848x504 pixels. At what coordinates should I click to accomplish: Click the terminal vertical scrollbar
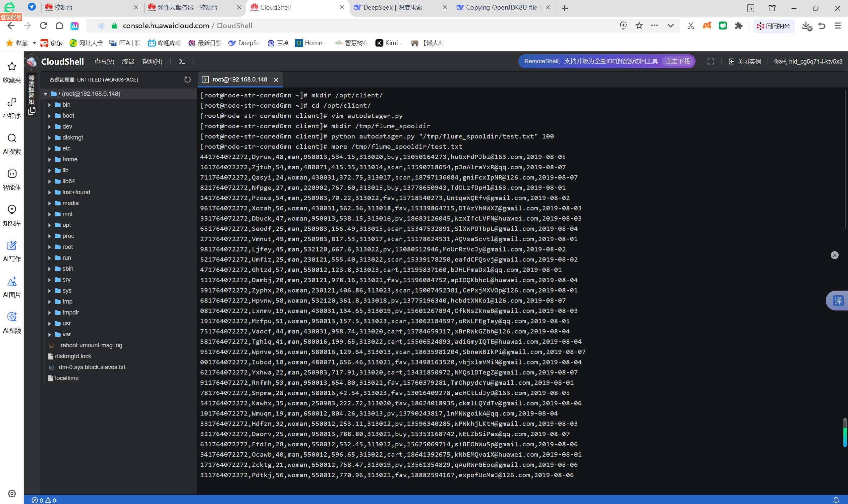click(845, 160)
